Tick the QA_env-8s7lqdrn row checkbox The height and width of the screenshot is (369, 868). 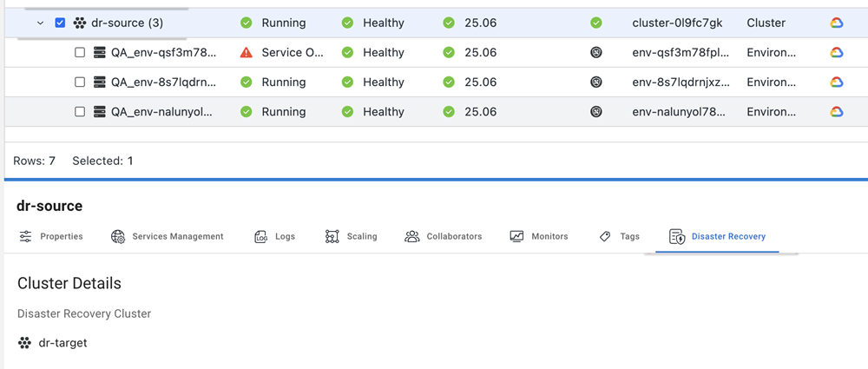[80, 82]
